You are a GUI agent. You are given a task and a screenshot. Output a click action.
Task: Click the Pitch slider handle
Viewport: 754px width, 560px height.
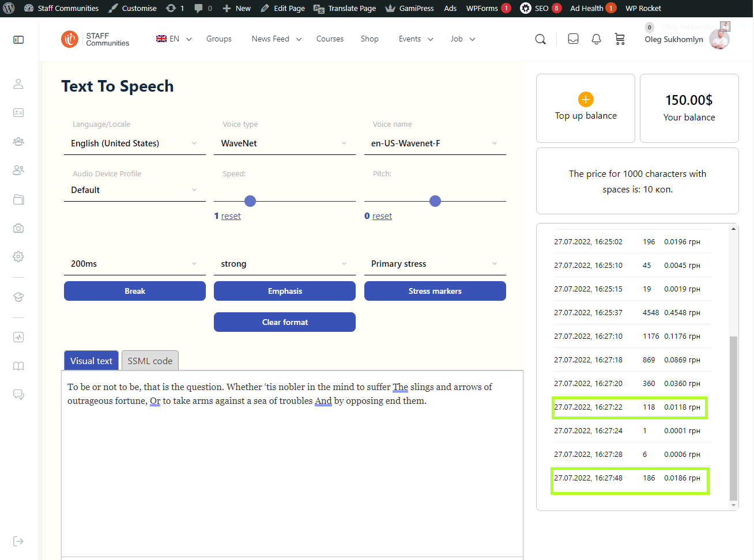click(x=435, y=201)
